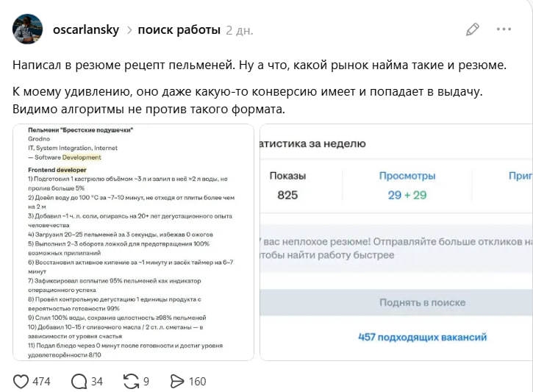Viewport: 533px width, 392px height.
Task: Click the 34 comments count
Action: 96,381
